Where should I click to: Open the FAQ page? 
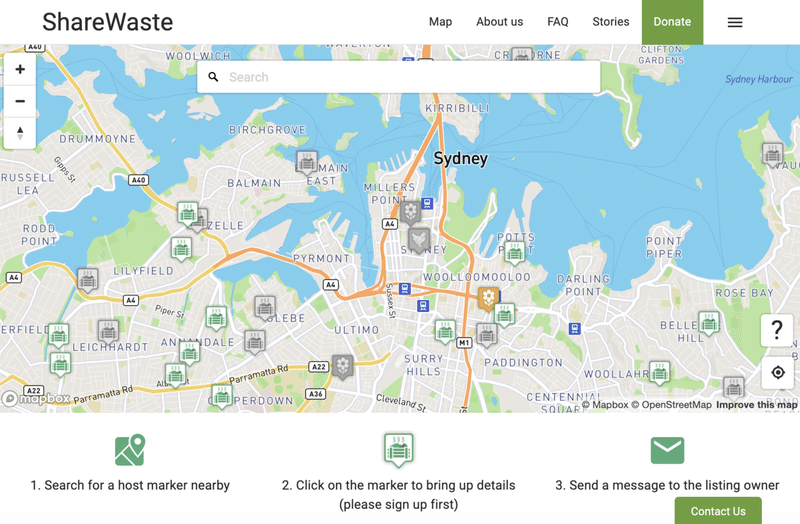click(558, 22)
